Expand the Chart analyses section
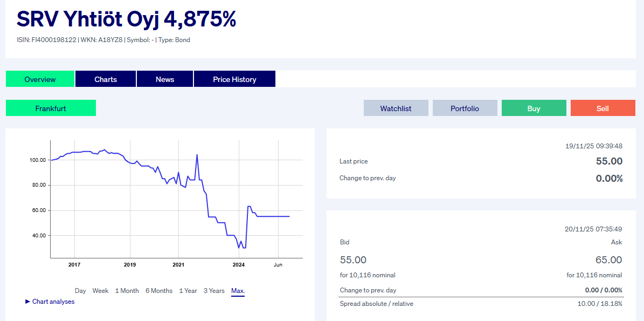Viewport: 644px width, 321px height. pos(53,302)
